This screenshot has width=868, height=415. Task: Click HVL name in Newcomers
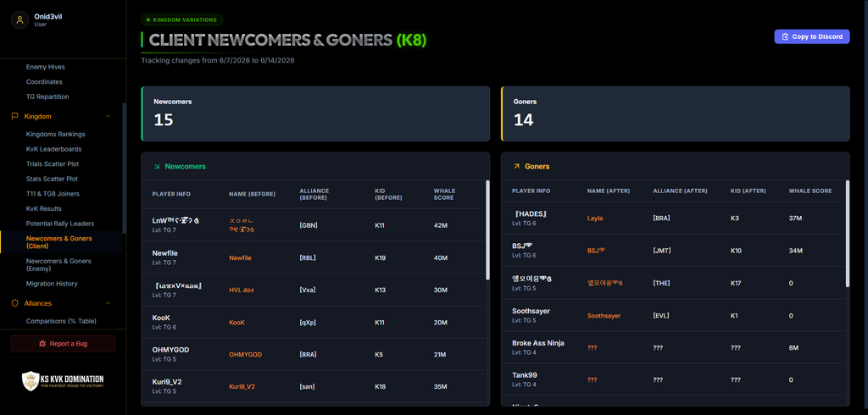pyautogui.click(x=242, y=290)
